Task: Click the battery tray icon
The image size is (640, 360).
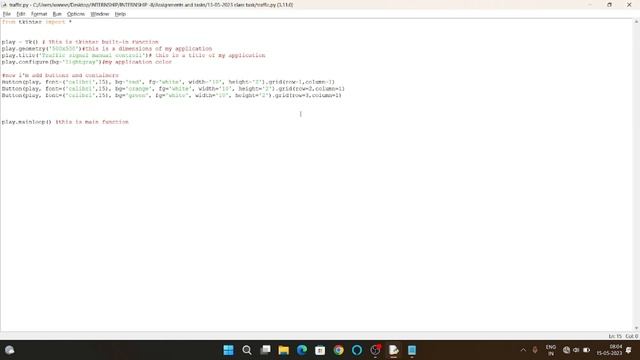Action: [x=587, y=350]
